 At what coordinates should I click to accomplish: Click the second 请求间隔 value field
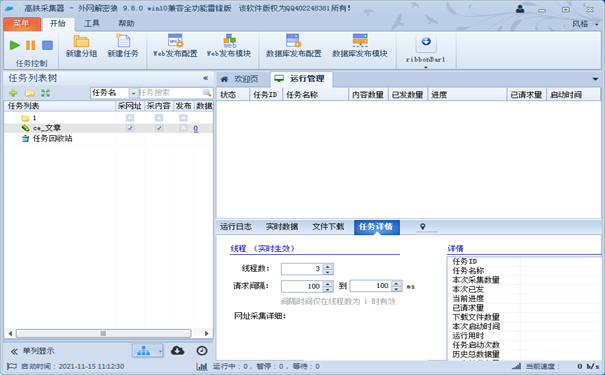pos(371,286)
